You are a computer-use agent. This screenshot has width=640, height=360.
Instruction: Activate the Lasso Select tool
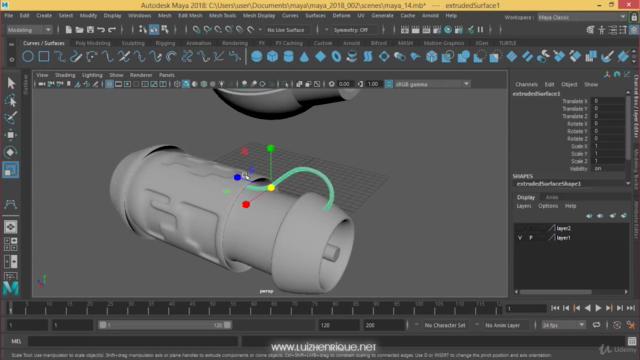click(x=11, y=100)
